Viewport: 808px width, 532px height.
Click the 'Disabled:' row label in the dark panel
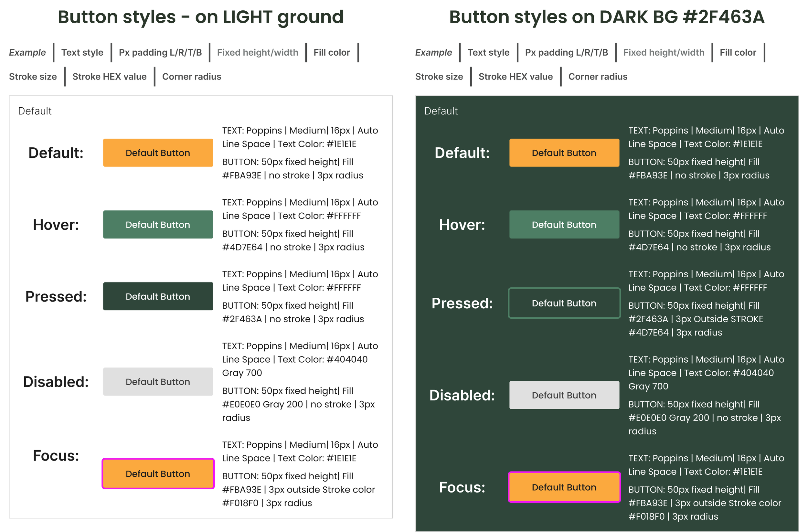(462, 395)
